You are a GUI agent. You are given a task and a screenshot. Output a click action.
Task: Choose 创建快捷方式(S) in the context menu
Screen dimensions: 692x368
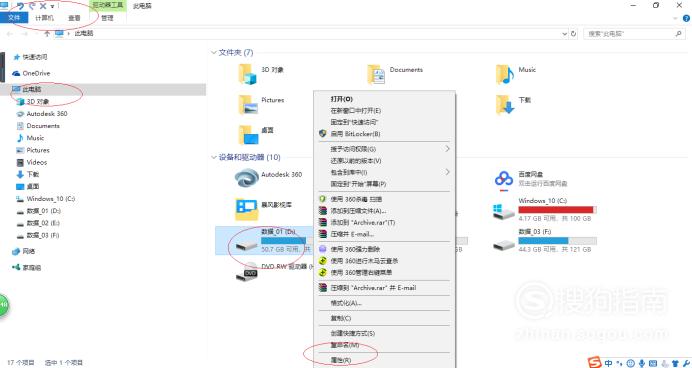[x=353, y=333]
